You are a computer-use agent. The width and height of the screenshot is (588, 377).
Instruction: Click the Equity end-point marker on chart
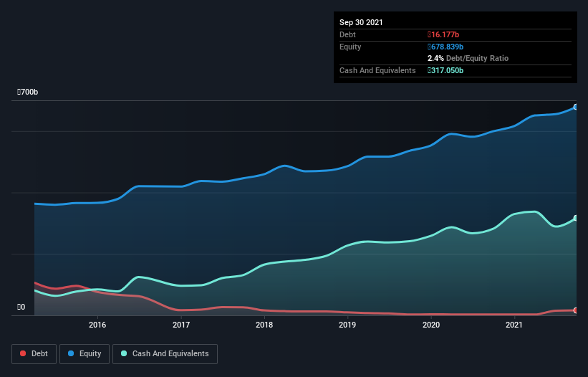pos(576,107)
